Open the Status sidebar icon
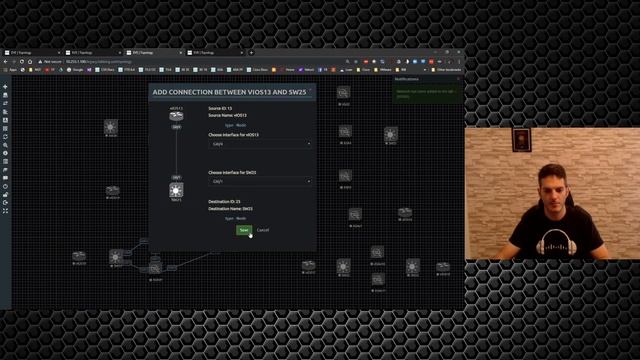Image resolution: width=640 pixels, height=360 pixels. pyautogui.click(x=5, y=153)
